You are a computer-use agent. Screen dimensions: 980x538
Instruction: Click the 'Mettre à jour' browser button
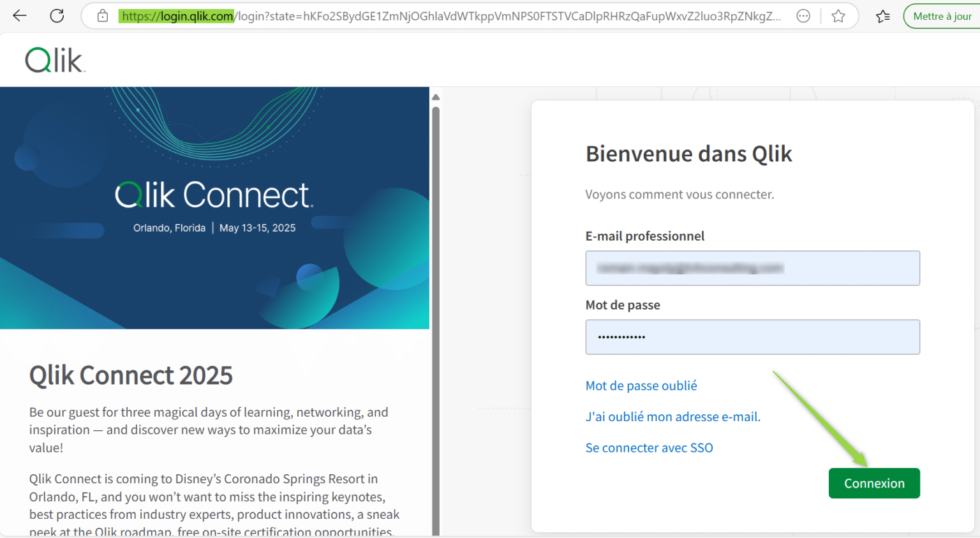pos(943,16)
